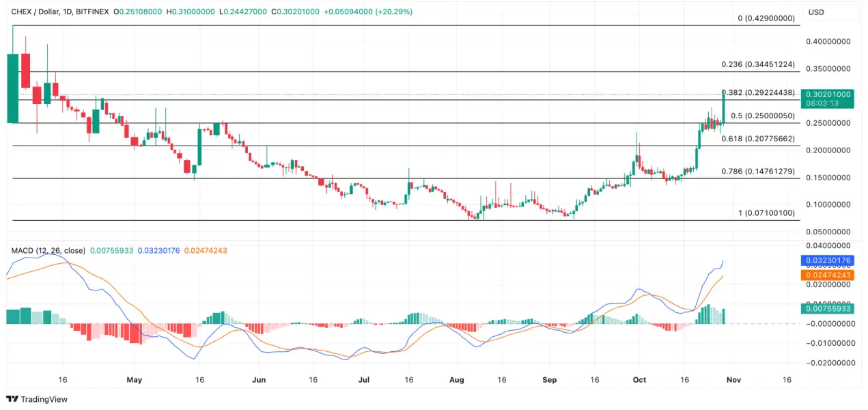Click the orange signal axis tag 0.02474243
This screenshot has height=410, width=868.
coord(828,275)
